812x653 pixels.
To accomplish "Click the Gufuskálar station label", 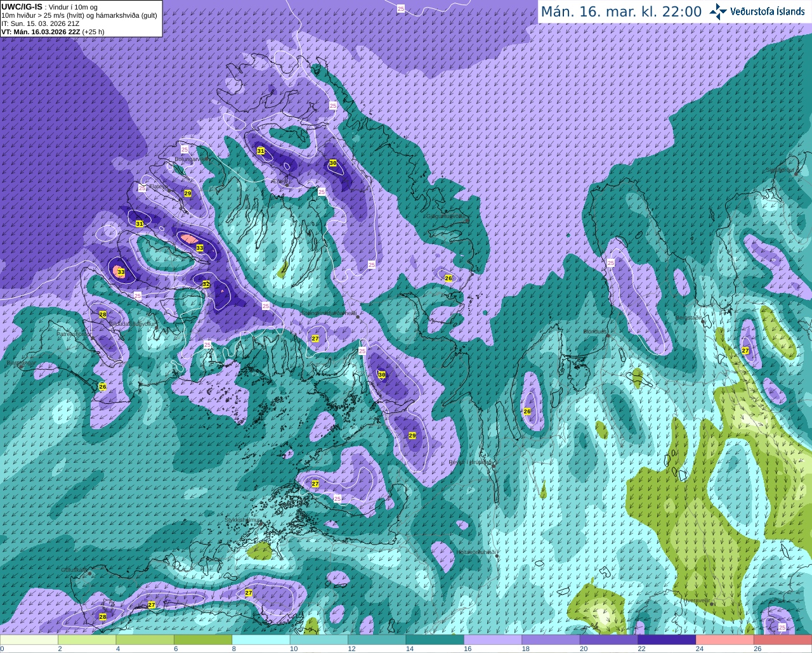I will [x=74, y=570].
